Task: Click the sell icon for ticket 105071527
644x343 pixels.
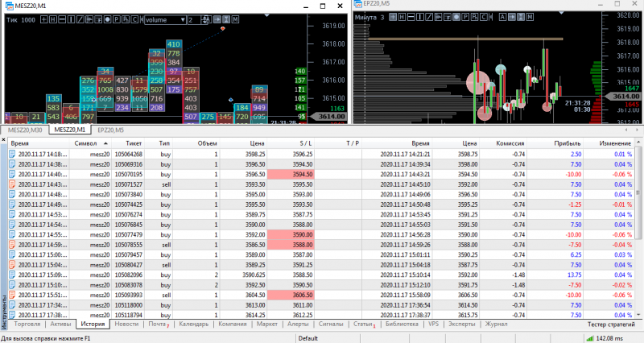Action: click(x=12, y=184)
